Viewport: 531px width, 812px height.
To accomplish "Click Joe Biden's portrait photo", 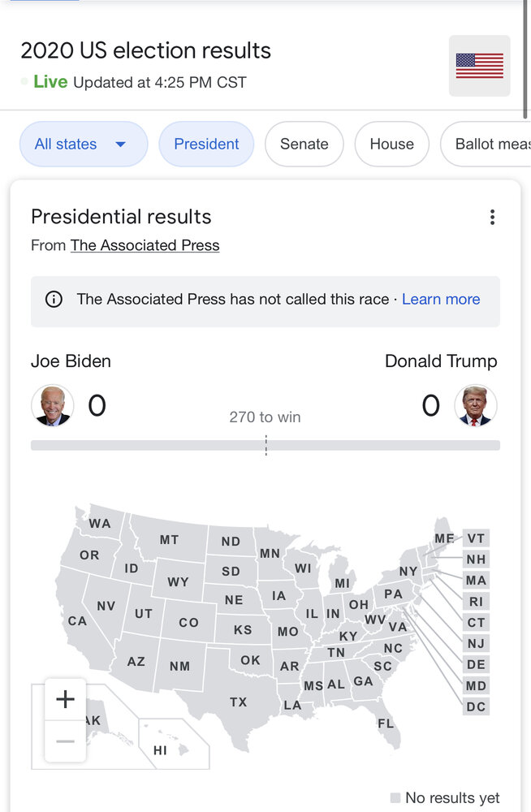I will pyautogui.click(x=53, y=405).
